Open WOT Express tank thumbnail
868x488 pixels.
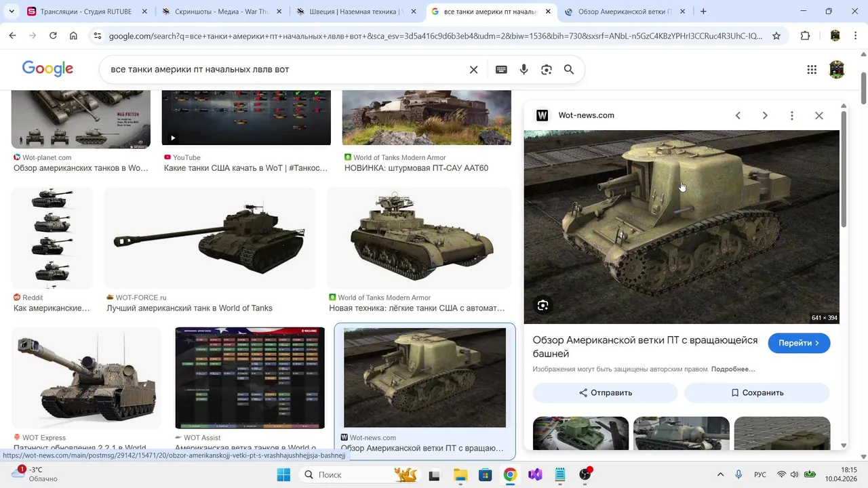tap(86, 378)
